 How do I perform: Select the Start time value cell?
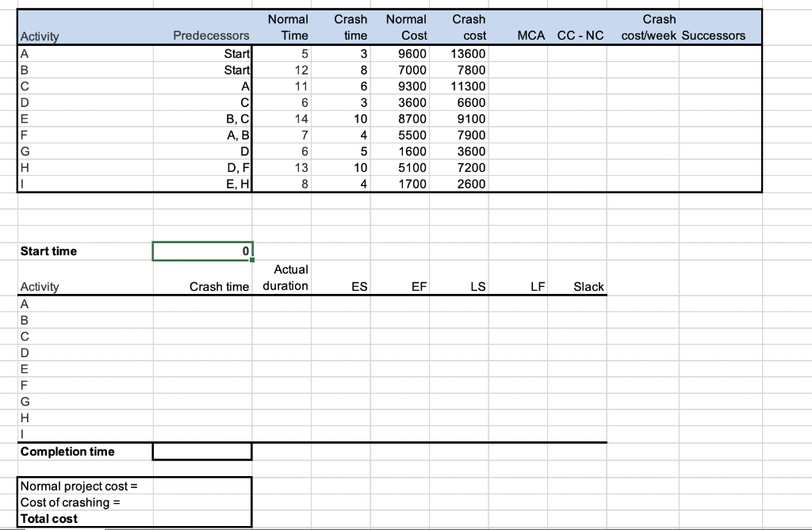[202, 251]
